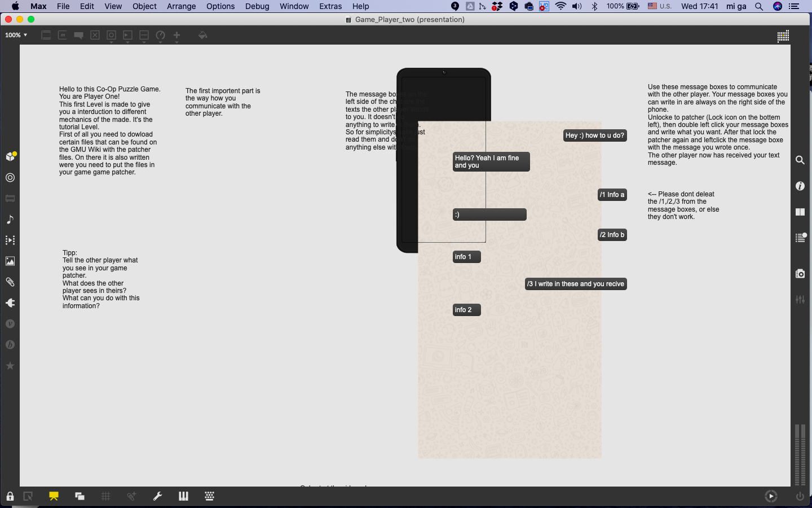Image resolution: width=812 pixels, height=508 pixels.
Task: Click the paperclip plus icon in bottom toolbar
Action: tap(131, 496)
